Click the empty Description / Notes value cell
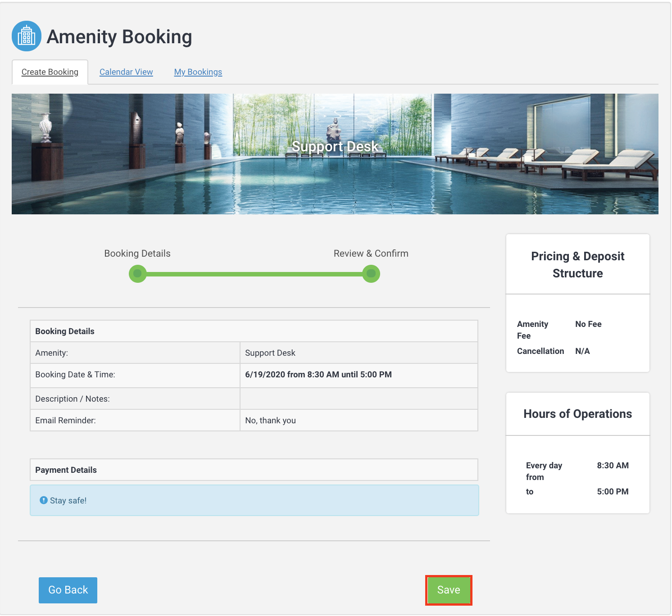 359,399
